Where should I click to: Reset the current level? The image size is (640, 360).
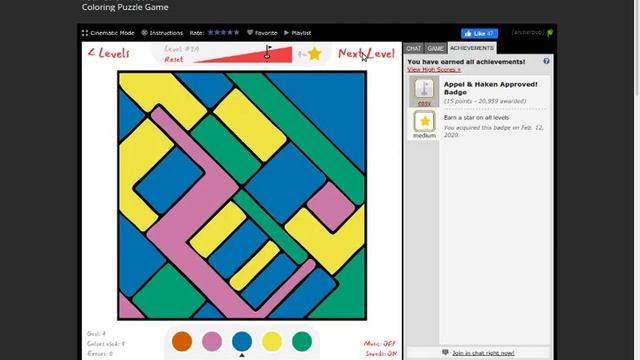(173, 60)
